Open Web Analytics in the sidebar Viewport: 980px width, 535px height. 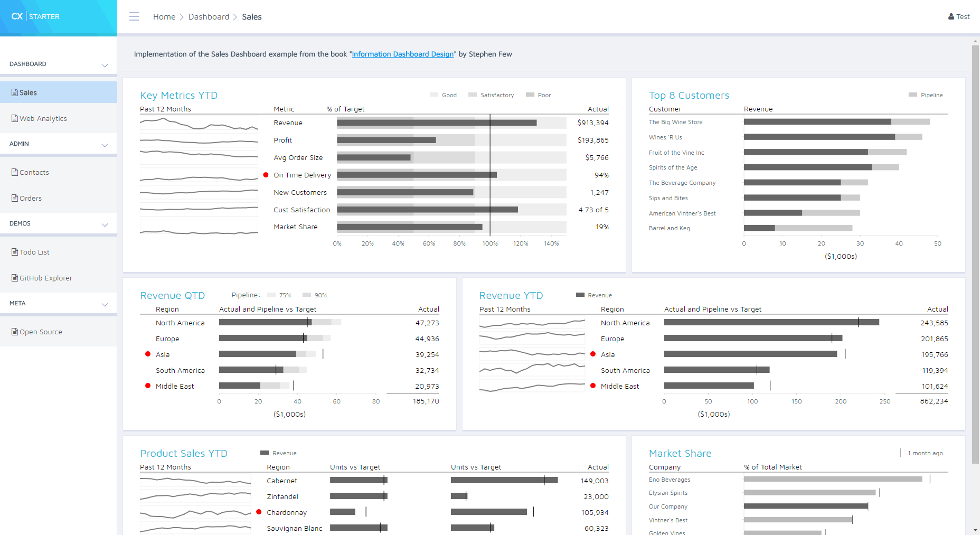58,118
